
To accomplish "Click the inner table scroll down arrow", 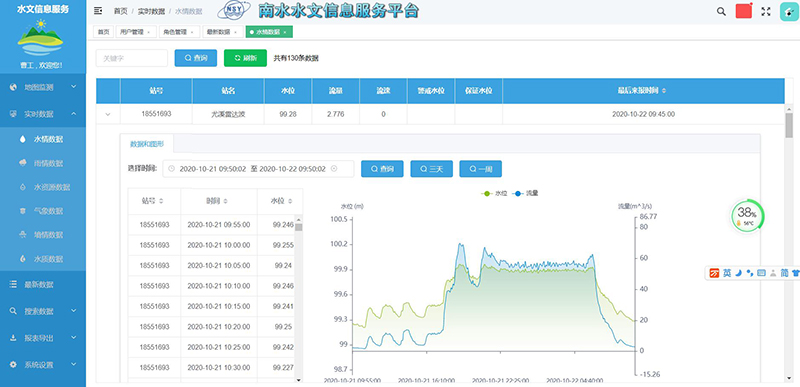I will pos(299,380).
